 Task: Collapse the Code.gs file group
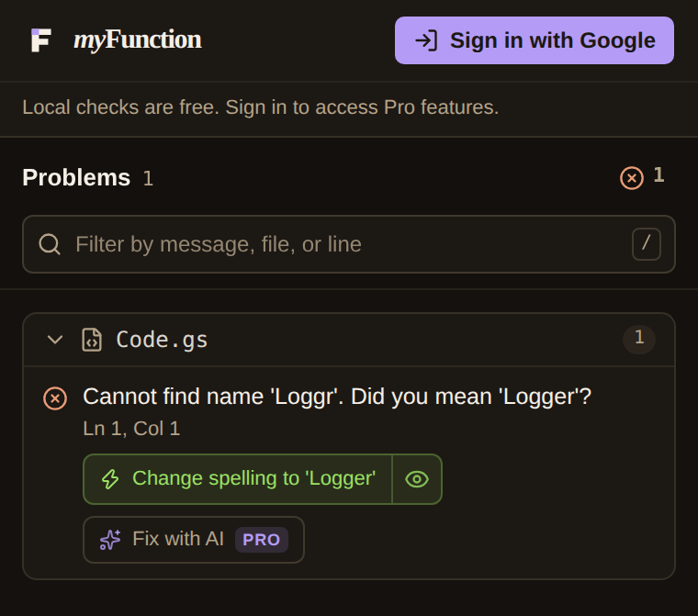click(x=55, y=340)
